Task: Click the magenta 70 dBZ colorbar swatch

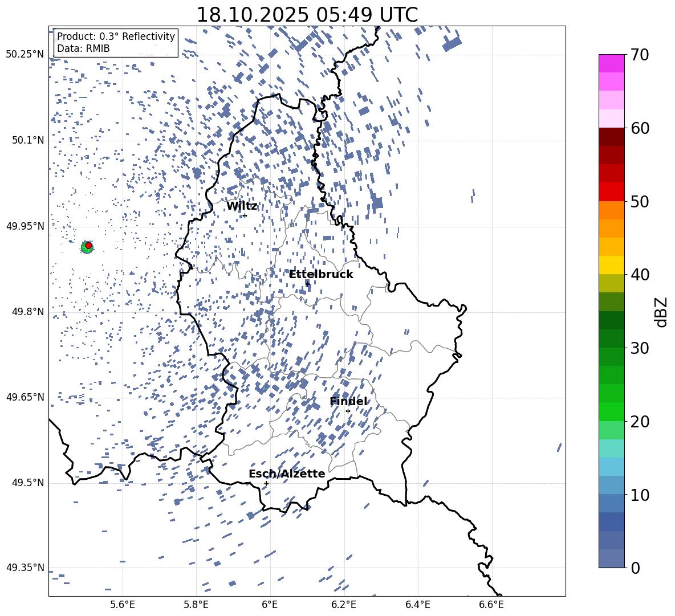Action: (x=611, y=63)
